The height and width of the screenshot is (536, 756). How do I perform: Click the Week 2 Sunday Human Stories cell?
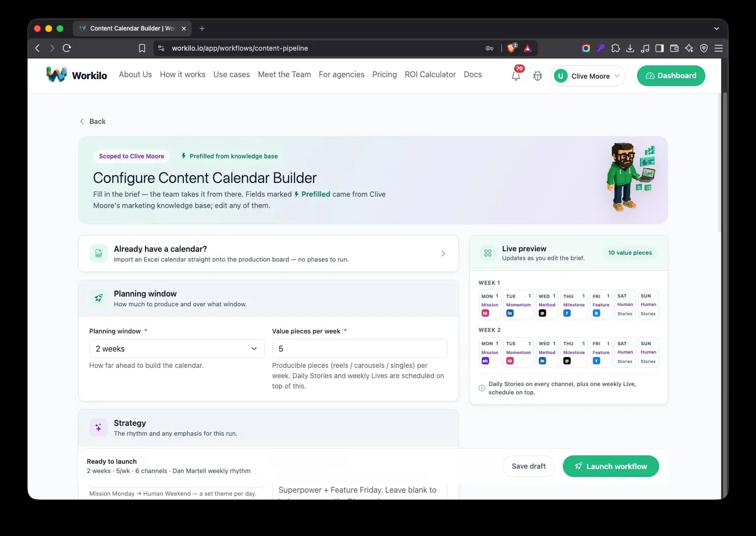click(648, 353)
